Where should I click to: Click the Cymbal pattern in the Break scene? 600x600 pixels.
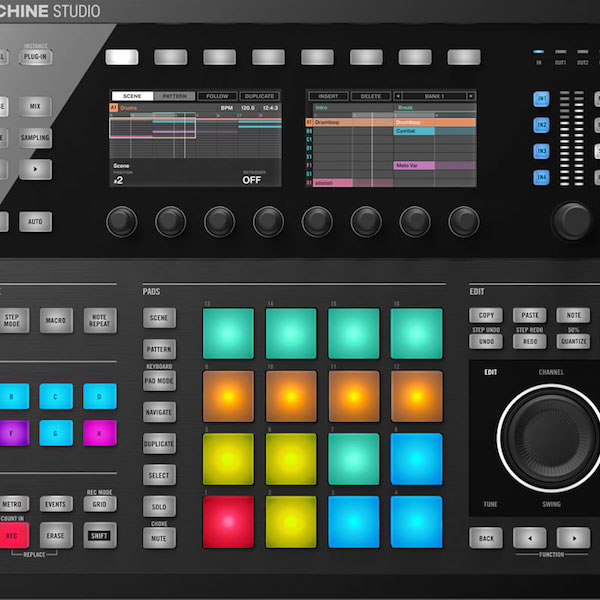(414, 131)
